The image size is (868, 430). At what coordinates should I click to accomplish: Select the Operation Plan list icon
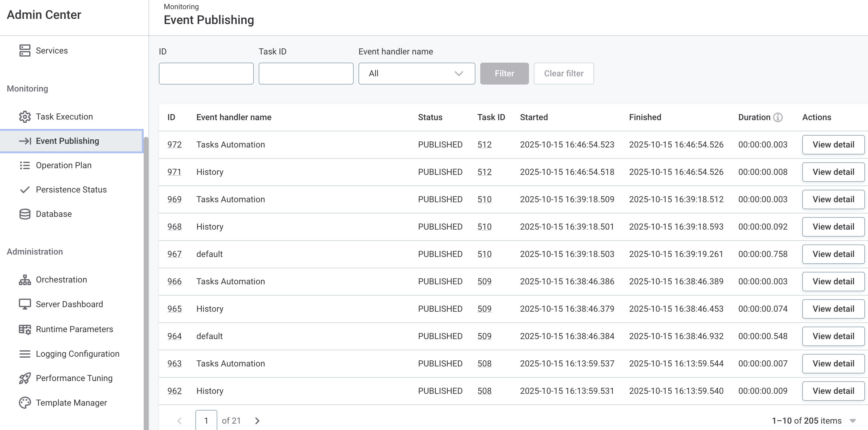(x=25, y=165)
